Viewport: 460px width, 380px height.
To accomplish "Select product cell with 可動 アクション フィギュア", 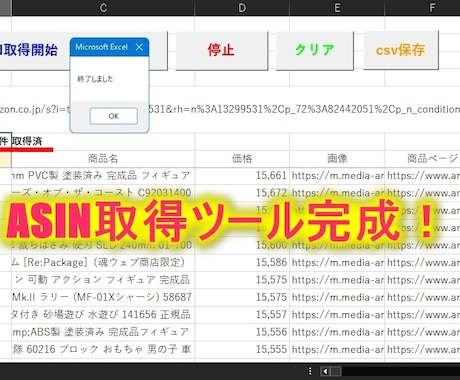I will (103, 280).
